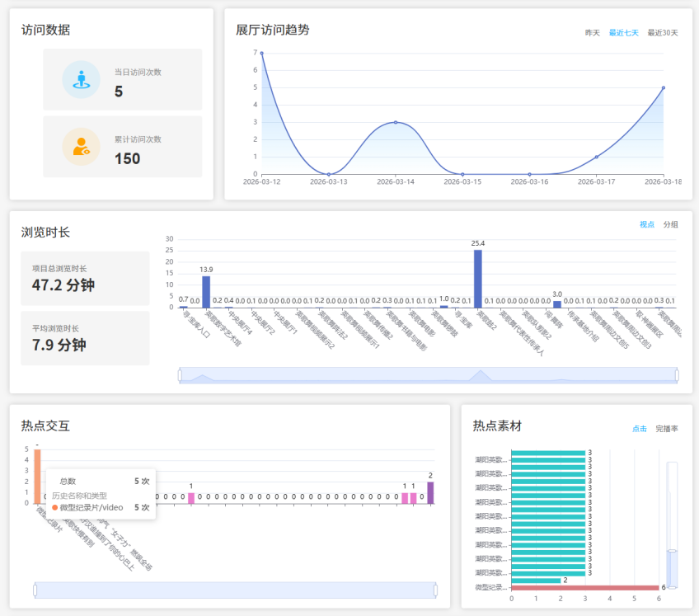Click the orange 累计访问次数 user icon

pos(81,147)
